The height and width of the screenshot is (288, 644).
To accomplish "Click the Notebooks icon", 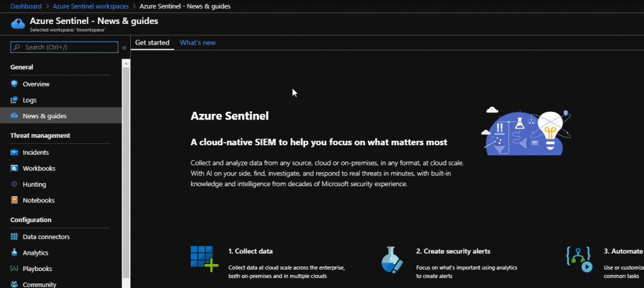I will pos(14,201).
